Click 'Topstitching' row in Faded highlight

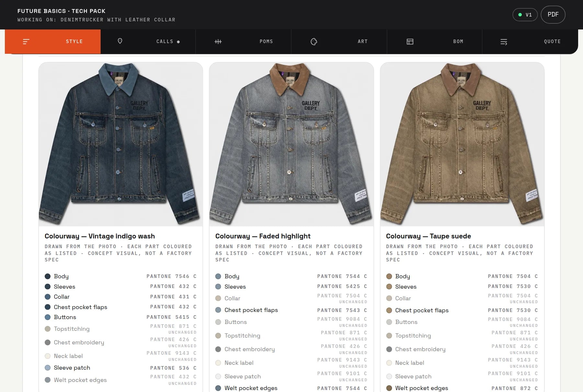pyautogui.click(x=291, y=336)
